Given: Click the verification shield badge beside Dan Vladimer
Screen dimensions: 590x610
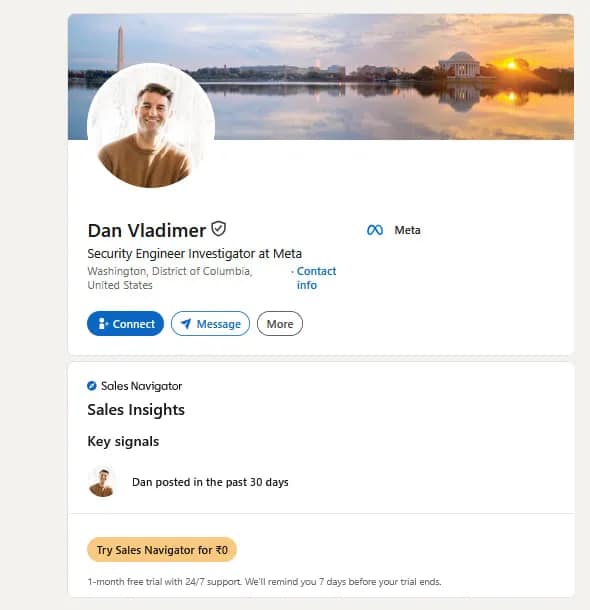Looking at the screenshot, I should point(219,229).
